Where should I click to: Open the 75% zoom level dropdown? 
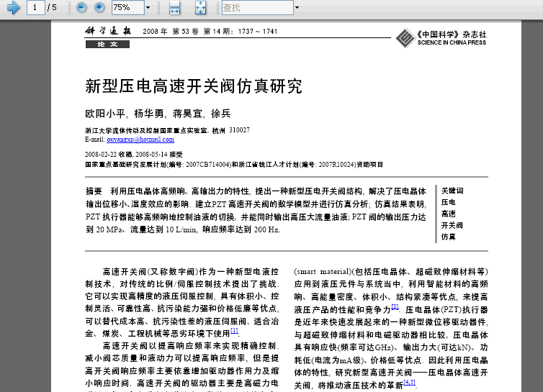point(148,8)
